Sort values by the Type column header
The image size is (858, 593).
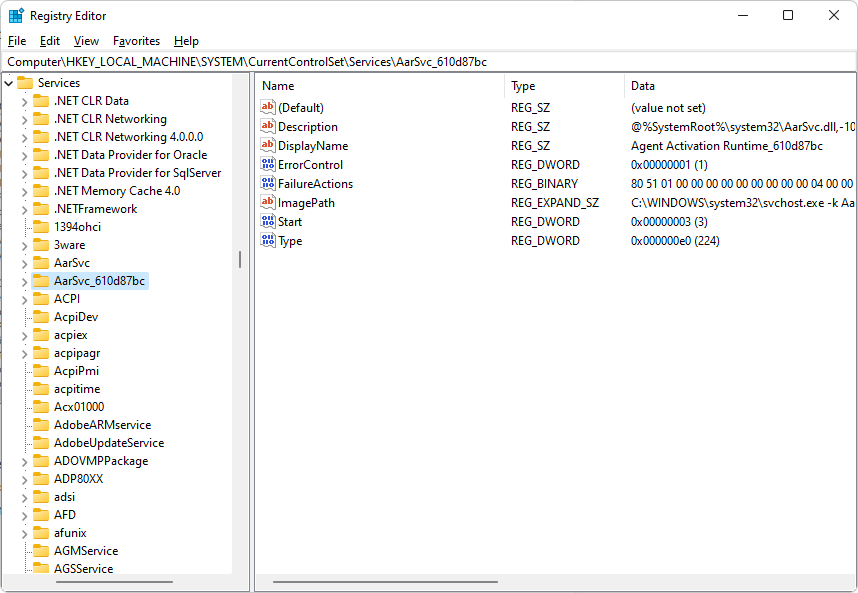click(x=564, y=86)
